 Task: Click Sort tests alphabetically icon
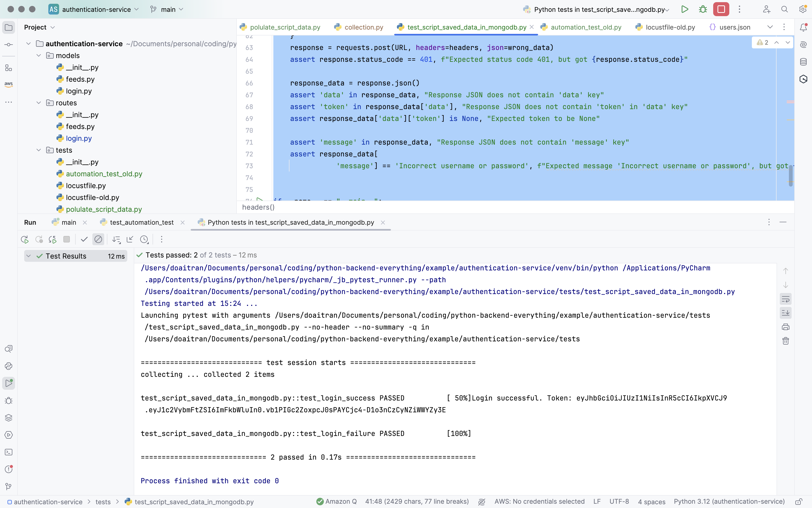[x=117, y=239]
